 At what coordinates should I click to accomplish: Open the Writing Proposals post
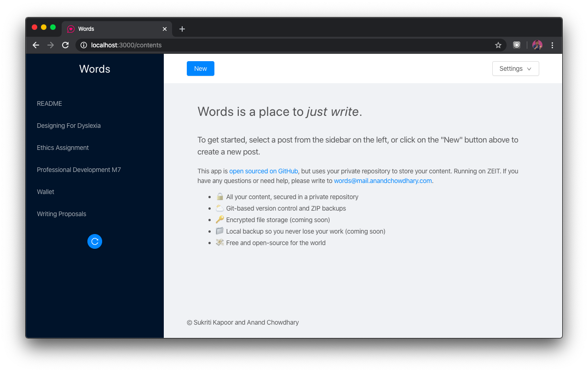(x=95, y=214)
